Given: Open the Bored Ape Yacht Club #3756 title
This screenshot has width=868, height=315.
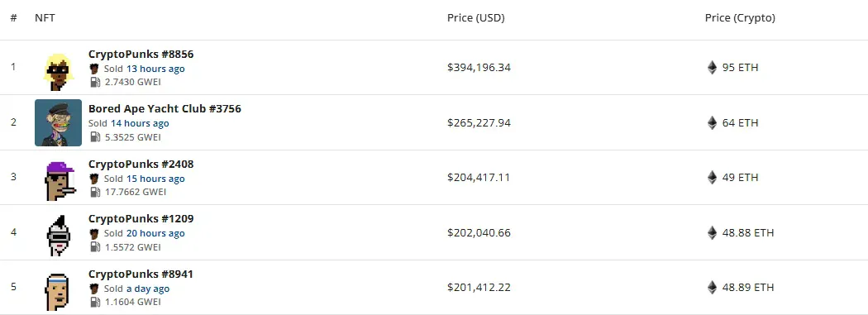Looking at the screenshot, I should point(165,108).
